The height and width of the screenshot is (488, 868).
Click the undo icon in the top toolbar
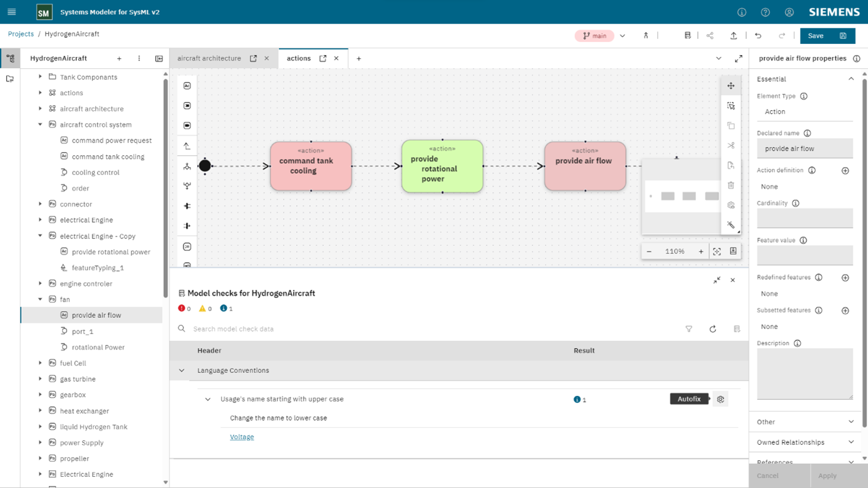(x=758, y=36)
